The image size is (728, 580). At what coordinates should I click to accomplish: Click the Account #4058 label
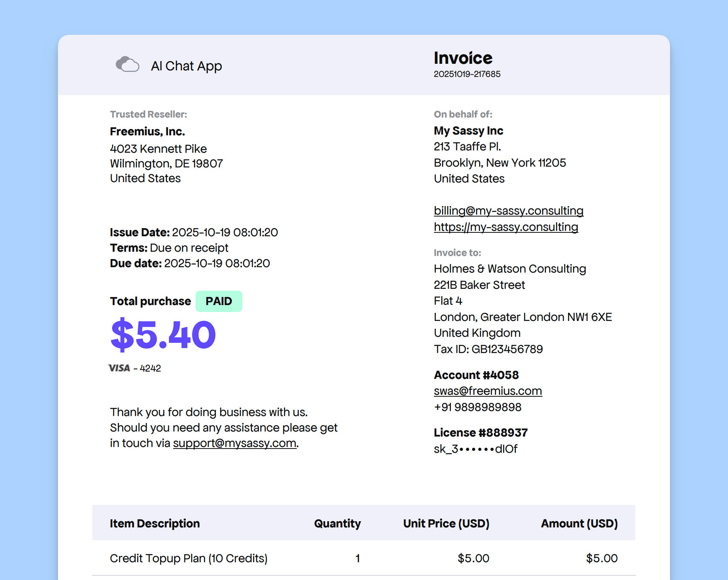[476, 375]
